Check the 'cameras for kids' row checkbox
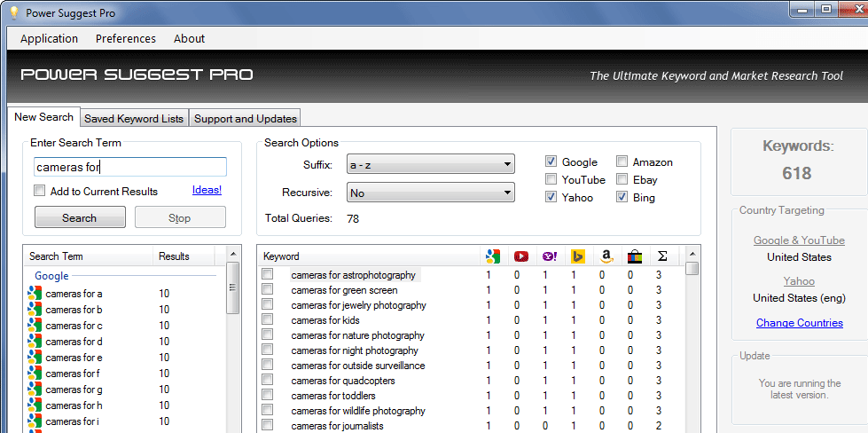The width and height of the screenshot is (868, 433). coord(268,319)
